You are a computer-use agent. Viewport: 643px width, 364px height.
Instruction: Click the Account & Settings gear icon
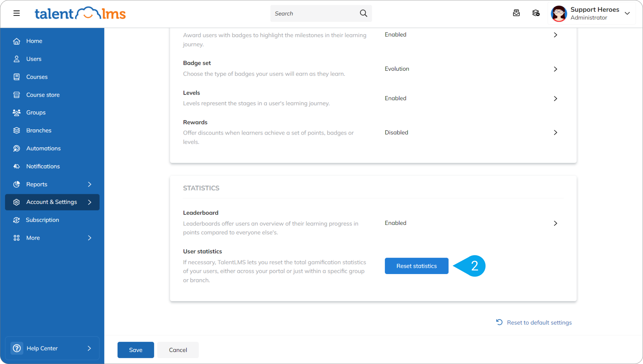pyautogui.click(x=16, y=202)
